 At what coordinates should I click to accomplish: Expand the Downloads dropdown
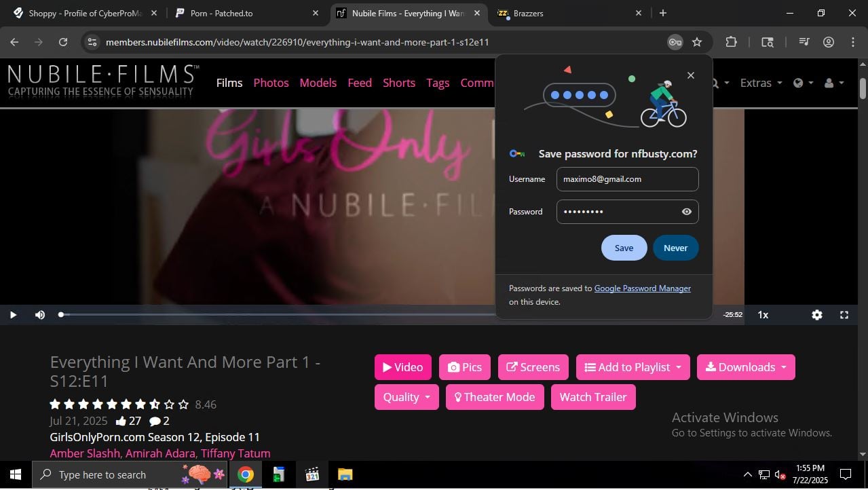click(x=746, y=367)
